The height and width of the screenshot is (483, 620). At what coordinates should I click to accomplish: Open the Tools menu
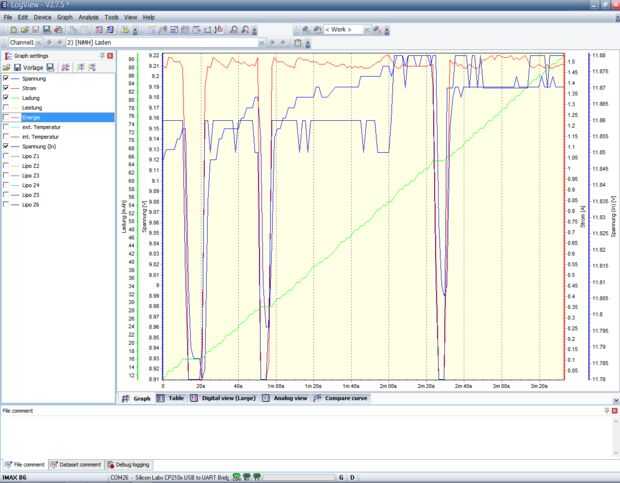pyautogui.click(x=112, y=17)
